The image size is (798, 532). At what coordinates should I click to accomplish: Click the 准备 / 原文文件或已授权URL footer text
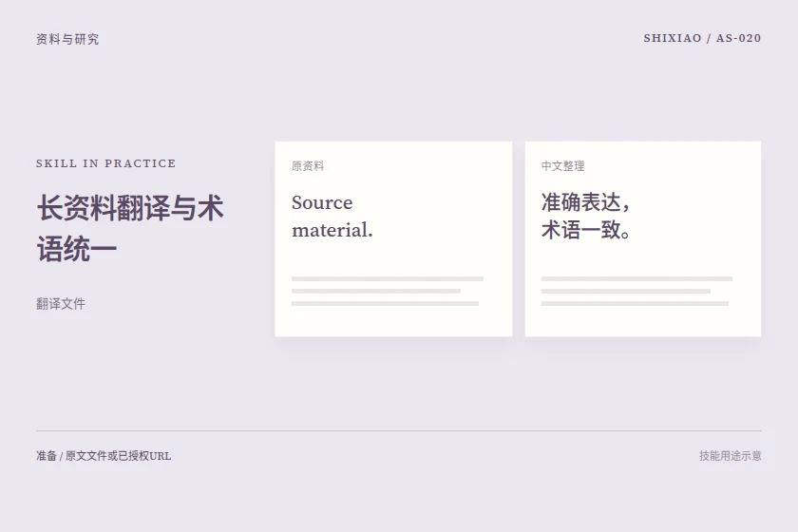pyautogui.click(x=104, y=456)
